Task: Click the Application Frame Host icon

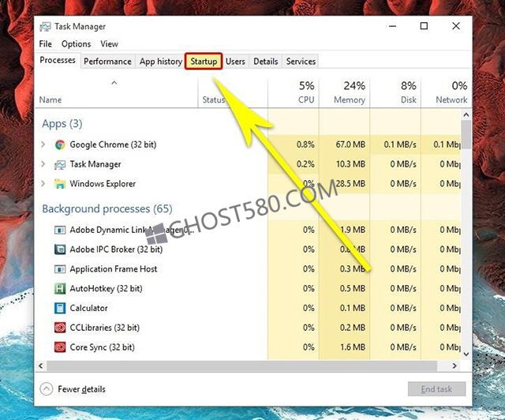Action: pos(60,269)
